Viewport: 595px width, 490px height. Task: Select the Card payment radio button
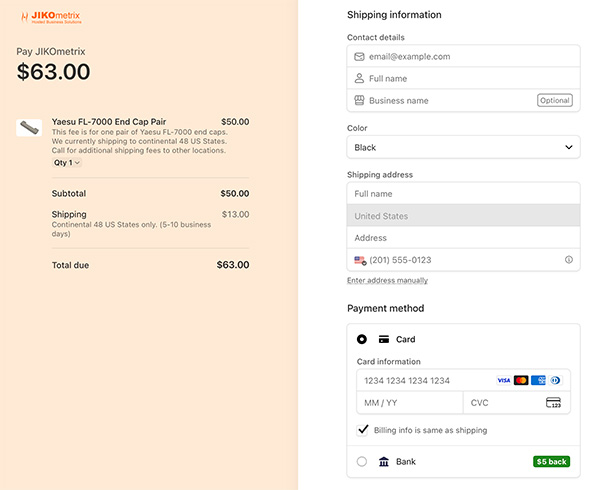pos(362,339)
